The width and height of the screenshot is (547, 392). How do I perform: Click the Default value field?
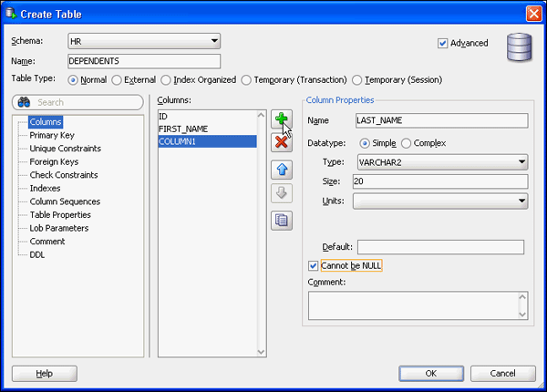click(x=440, y=247)
